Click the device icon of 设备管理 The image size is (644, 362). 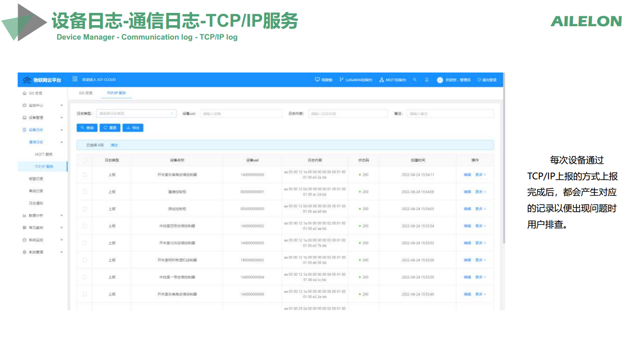click(25, 117)
